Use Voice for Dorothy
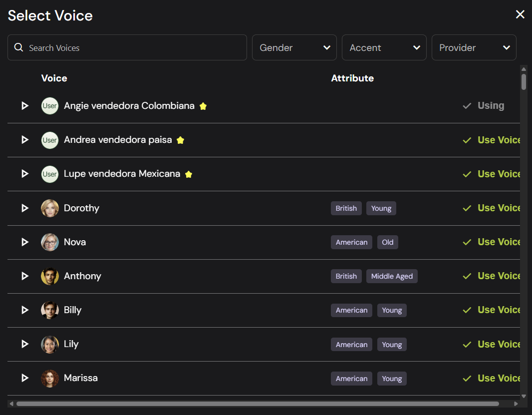 492,208
